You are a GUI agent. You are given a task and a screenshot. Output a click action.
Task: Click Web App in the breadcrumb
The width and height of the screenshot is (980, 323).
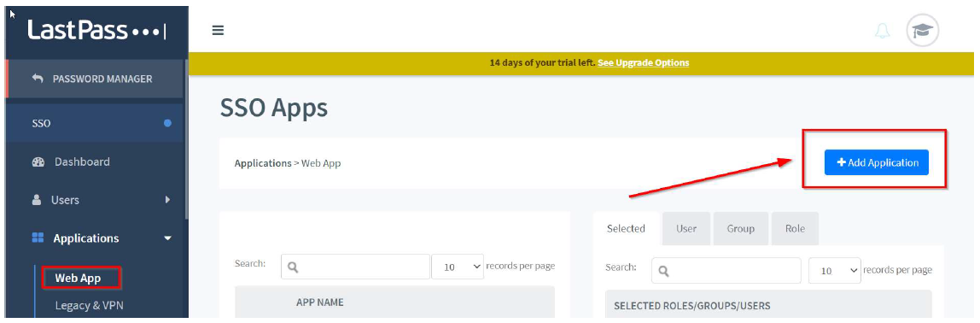[x=321, y=163]
